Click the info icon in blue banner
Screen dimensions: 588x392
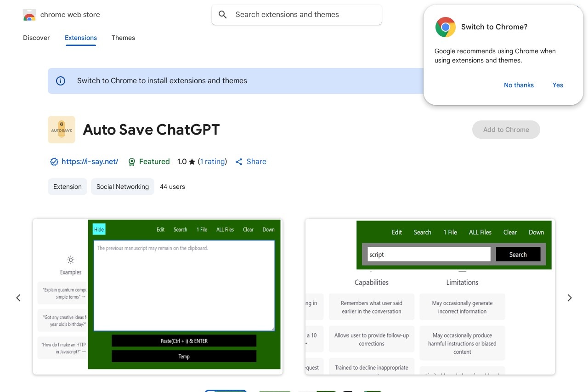pos(61,81)
